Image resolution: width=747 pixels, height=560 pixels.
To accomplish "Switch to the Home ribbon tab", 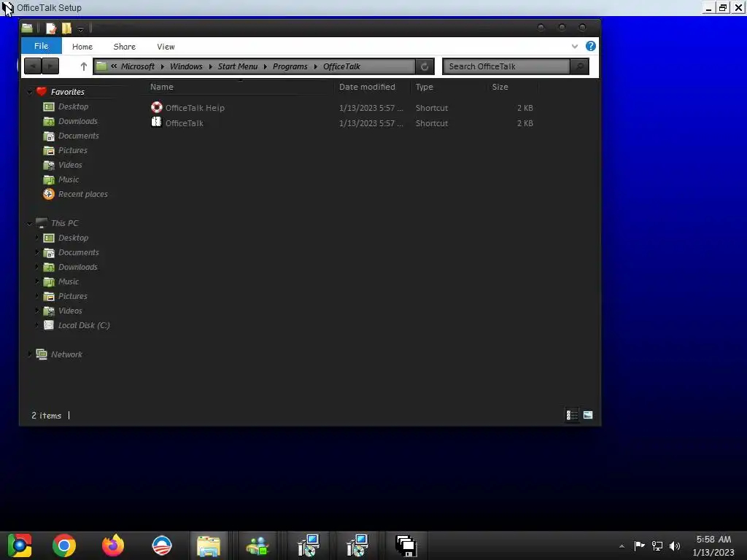I will click(x=82, y=47).
